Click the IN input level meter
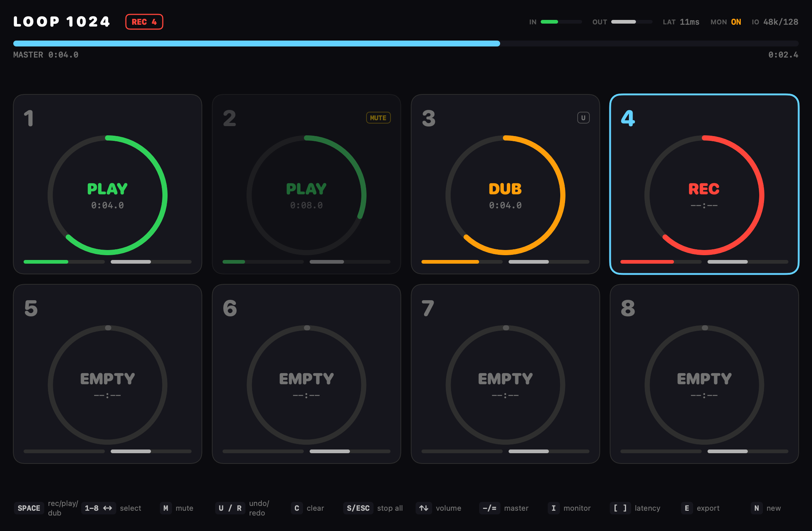 click(x=561, y=22)
